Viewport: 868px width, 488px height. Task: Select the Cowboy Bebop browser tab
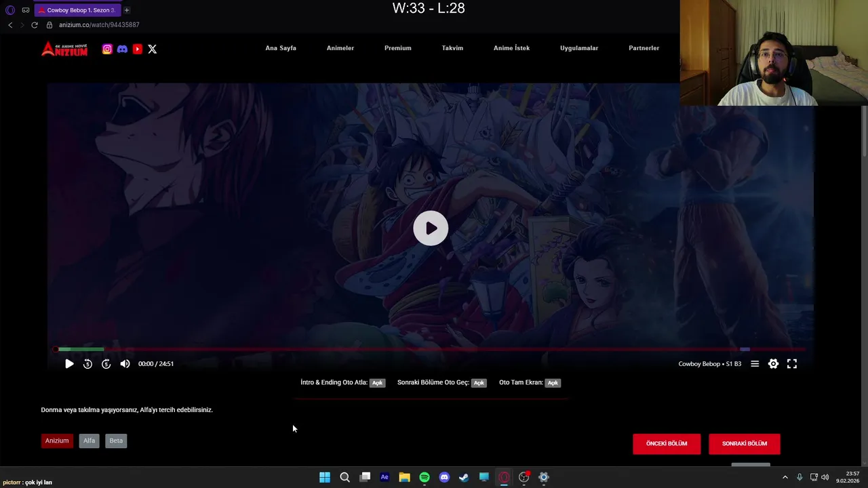(78, 10)
